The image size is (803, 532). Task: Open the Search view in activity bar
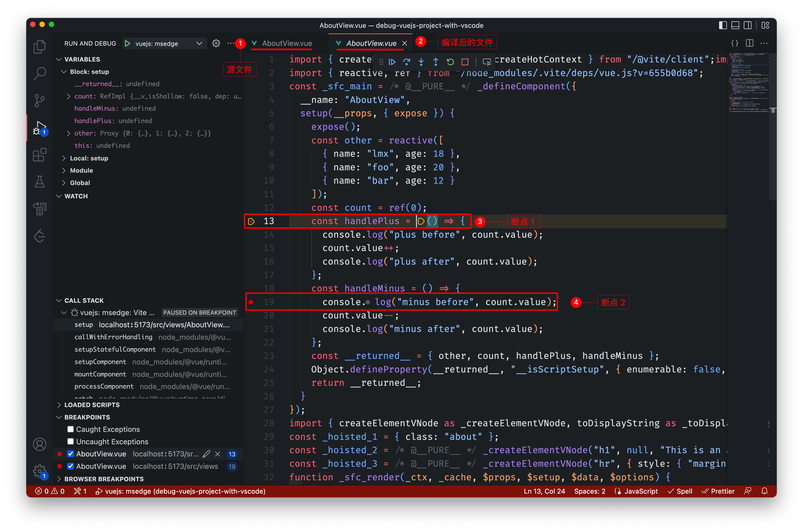[40, 73]
